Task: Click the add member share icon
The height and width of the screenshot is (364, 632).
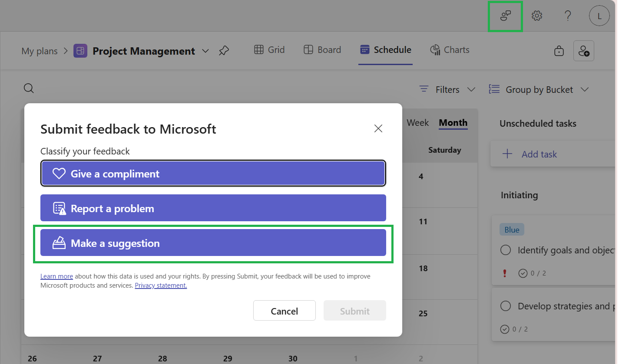Action: [584, 51]
